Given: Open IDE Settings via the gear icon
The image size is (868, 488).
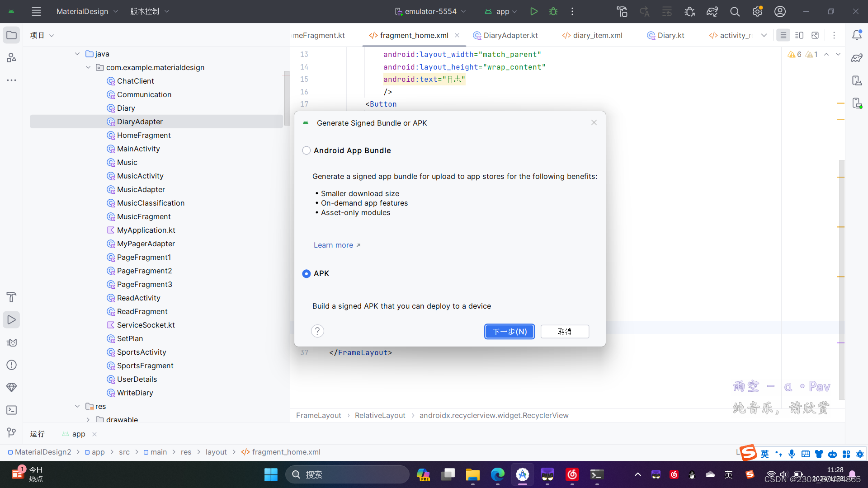Looking at the screenshot, I should coord(757,11).
